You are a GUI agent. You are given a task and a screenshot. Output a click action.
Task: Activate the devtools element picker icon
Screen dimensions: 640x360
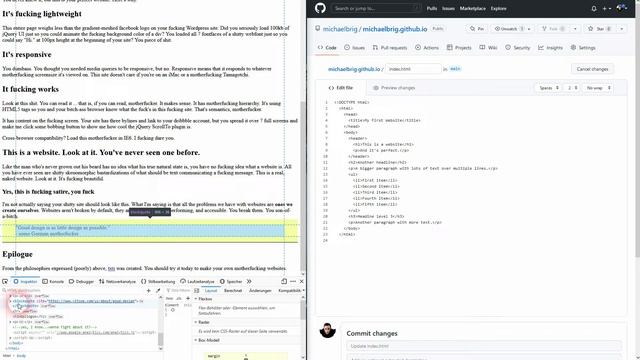5,281
